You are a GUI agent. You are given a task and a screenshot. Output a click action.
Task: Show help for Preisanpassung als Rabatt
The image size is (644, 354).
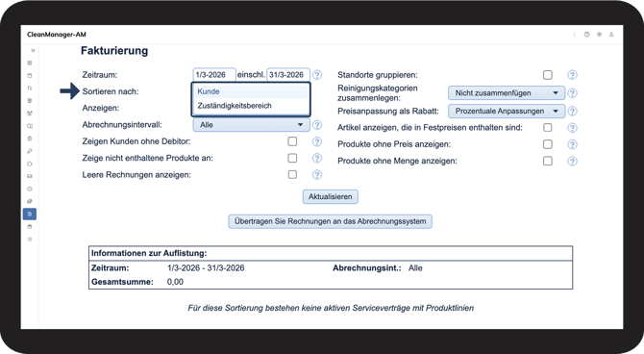click(572, 112)
